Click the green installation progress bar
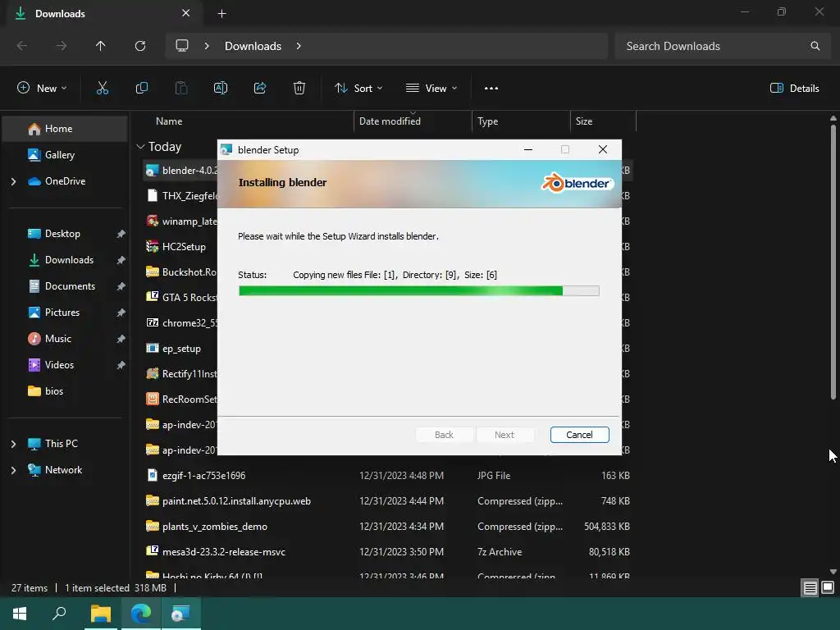 coord(419,291)
